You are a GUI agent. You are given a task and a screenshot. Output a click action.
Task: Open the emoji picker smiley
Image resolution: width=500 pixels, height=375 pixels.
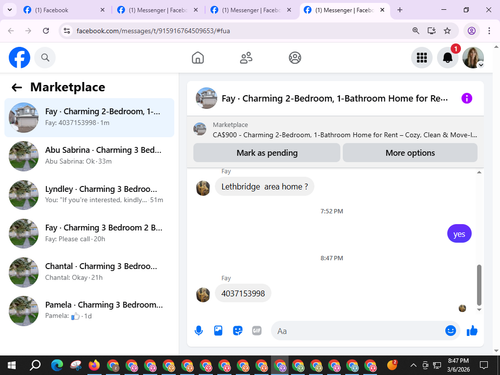click(450, 330)
